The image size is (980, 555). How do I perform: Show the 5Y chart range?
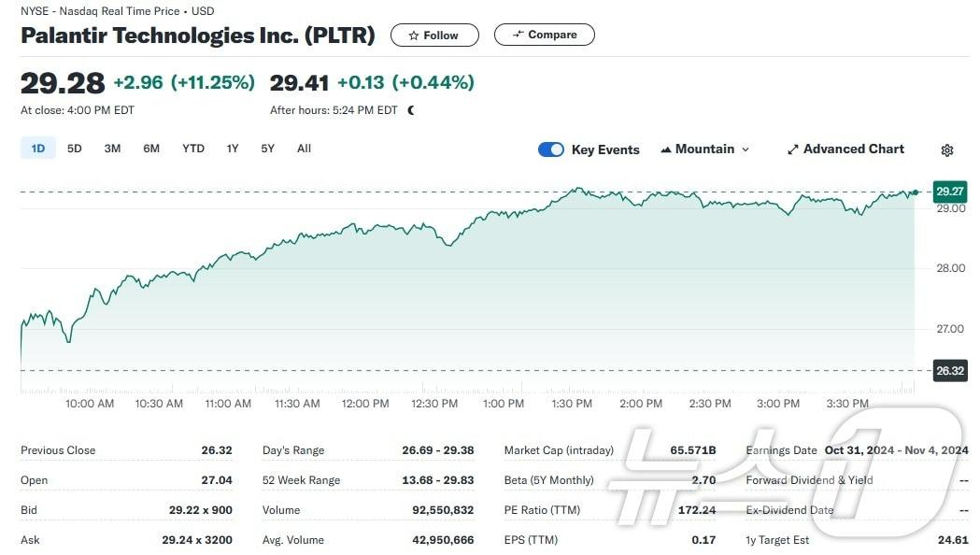pos(268,149)
